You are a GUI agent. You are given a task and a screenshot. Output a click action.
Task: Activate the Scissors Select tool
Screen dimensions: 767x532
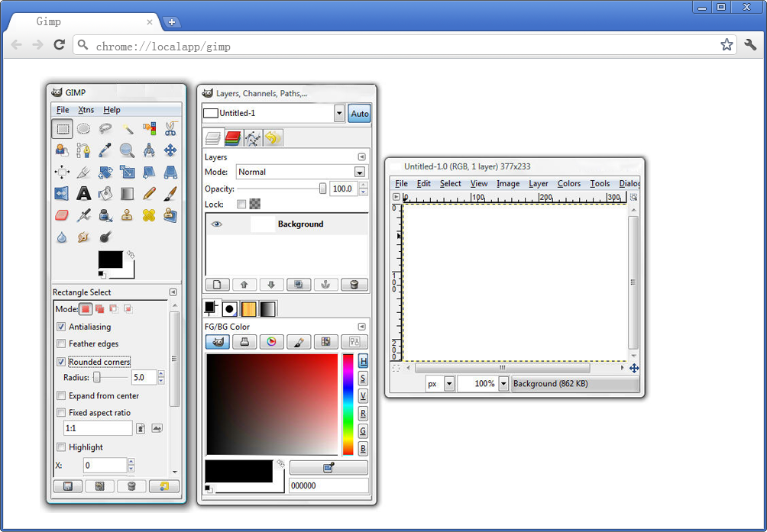(x=170, y=129)
